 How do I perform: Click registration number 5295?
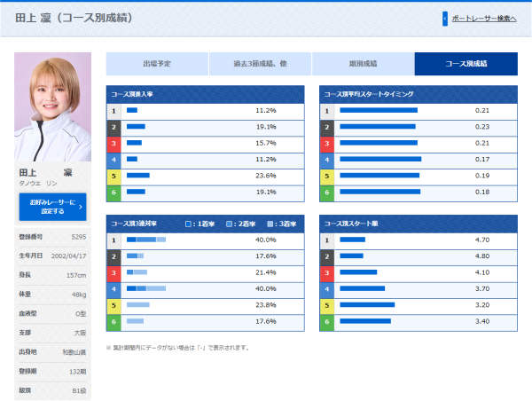(x=79, y=237)
